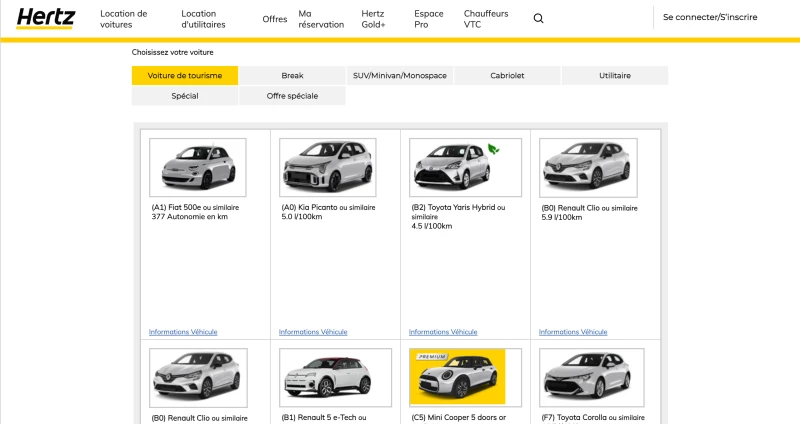Viewport: 800px width, 424px height.
Task: Open Informations Véhicule for Toyota Yaris Hybrid
Action: pyautogui.click(x=443, y=332)
